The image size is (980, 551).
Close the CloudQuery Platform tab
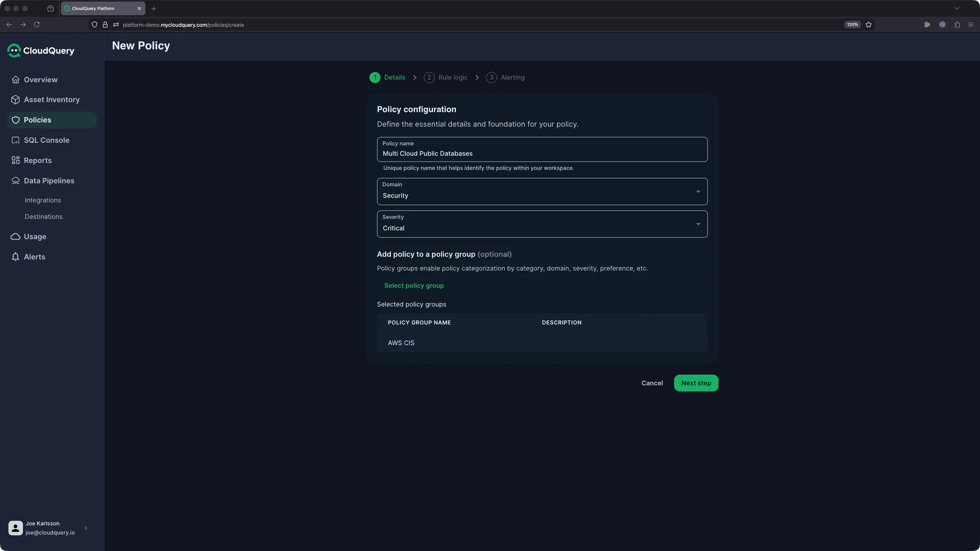pos(139,9)
